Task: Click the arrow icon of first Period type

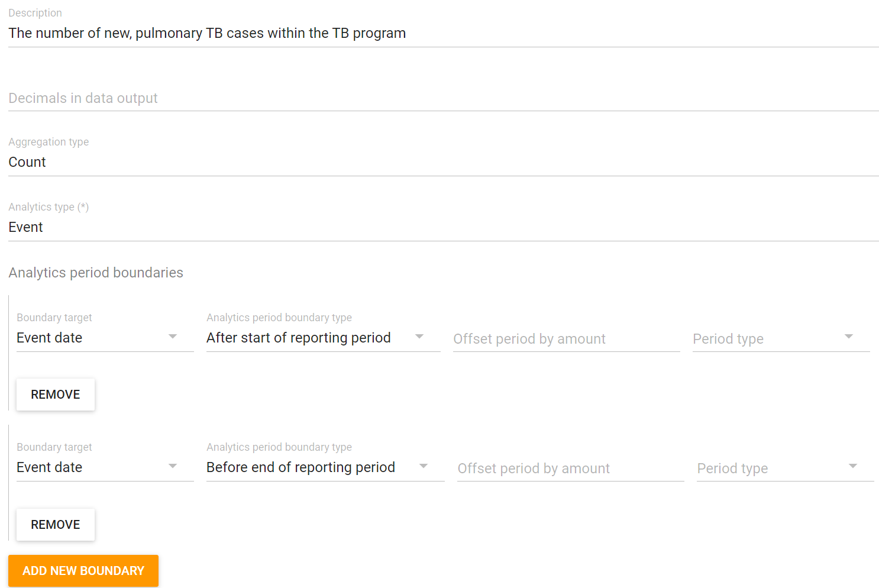Action: point(849,337)
